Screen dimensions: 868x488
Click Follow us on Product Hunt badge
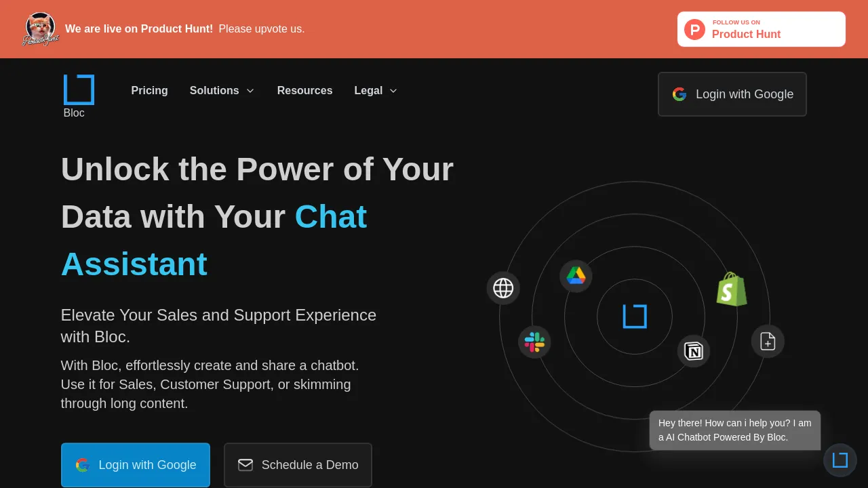click(x=762, y=29)
